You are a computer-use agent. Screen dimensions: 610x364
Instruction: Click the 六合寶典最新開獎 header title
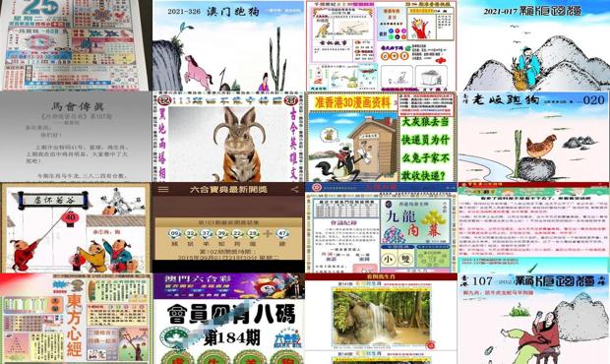pos(228,190)
